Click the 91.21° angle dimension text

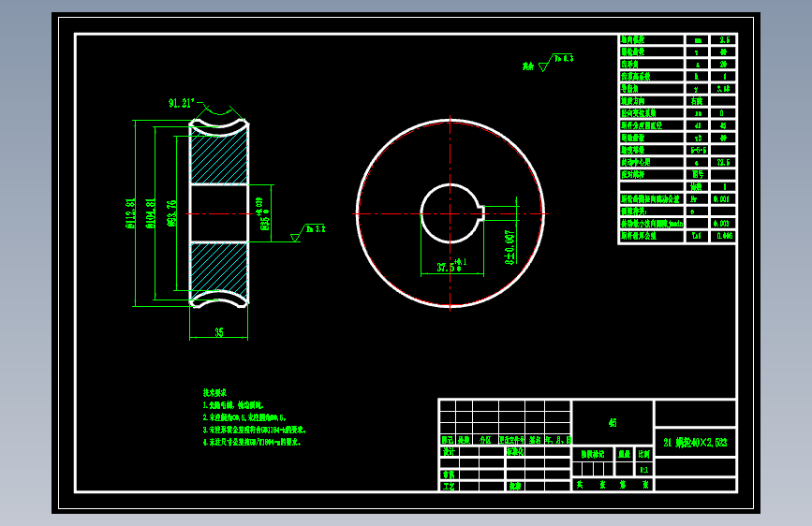[x=182, y=103]
